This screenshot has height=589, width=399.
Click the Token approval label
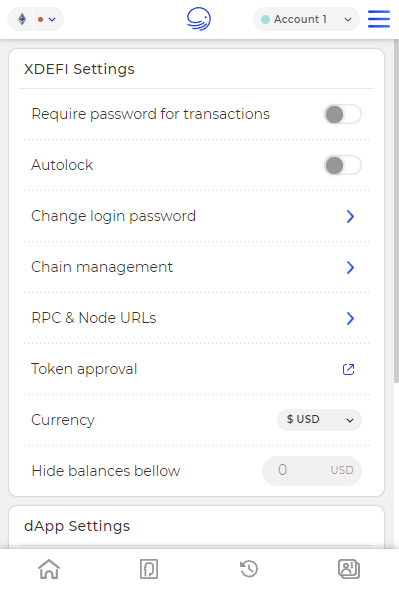84,369
